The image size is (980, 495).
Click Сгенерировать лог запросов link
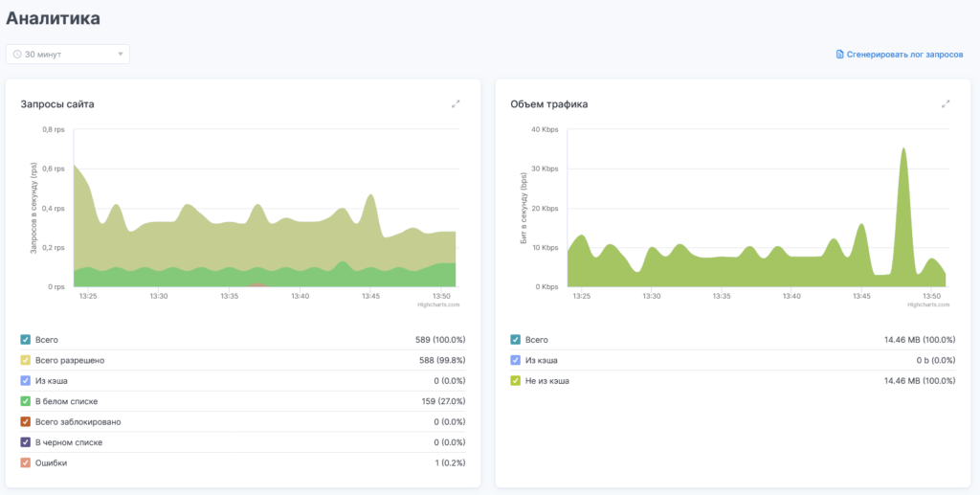(x=904, y=55)
